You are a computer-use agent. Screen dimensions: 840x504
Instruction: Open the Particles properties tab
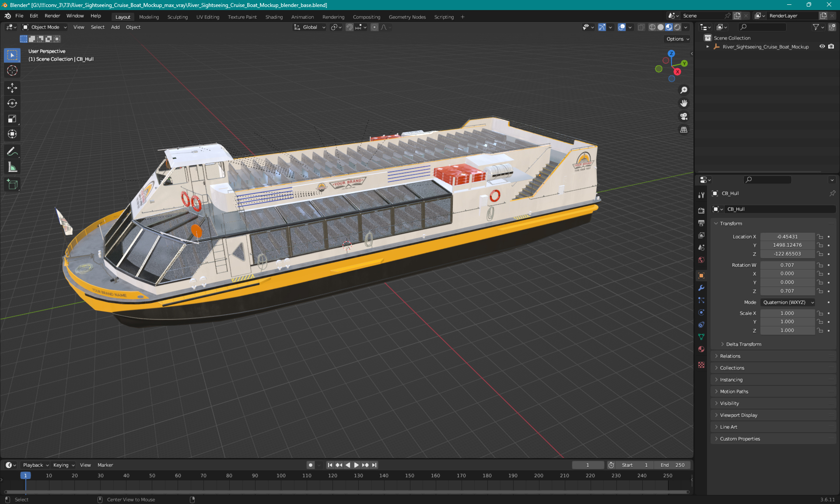click(701, 300)
